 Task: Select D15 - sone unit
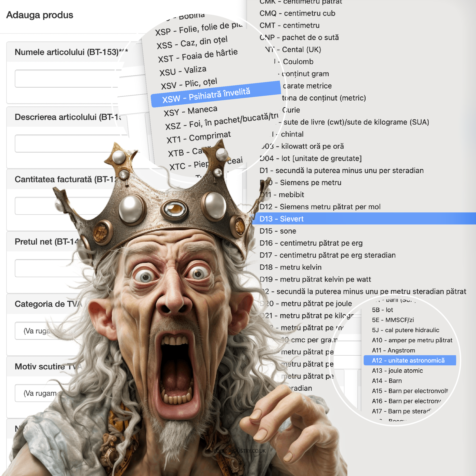(x=278, y=231)
